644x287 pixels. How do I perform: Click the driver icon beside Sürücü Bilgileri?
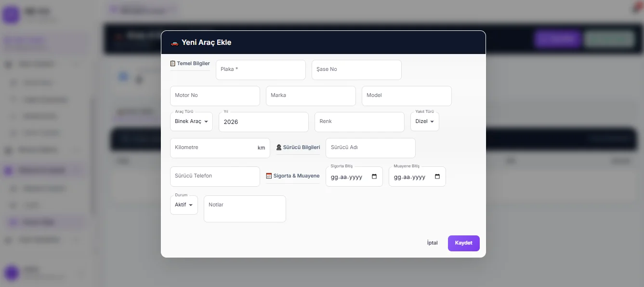tap(279, 148)
